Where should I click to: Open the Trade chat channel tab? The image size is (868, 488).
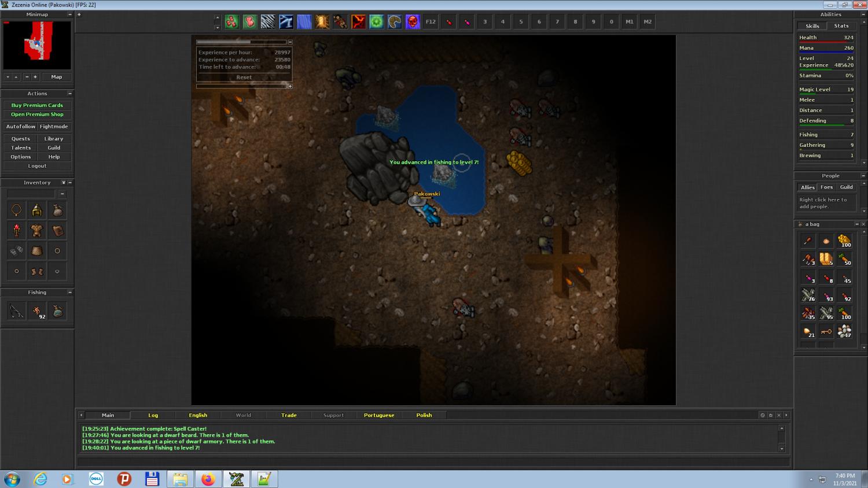[x=289, y=415]
